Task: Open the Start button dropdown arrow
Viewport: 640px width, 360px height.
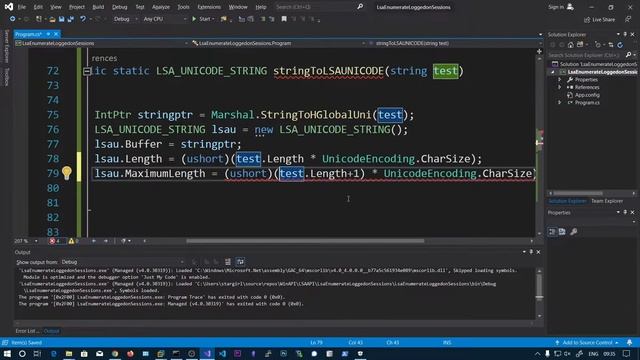Action: tap(213, 19)
